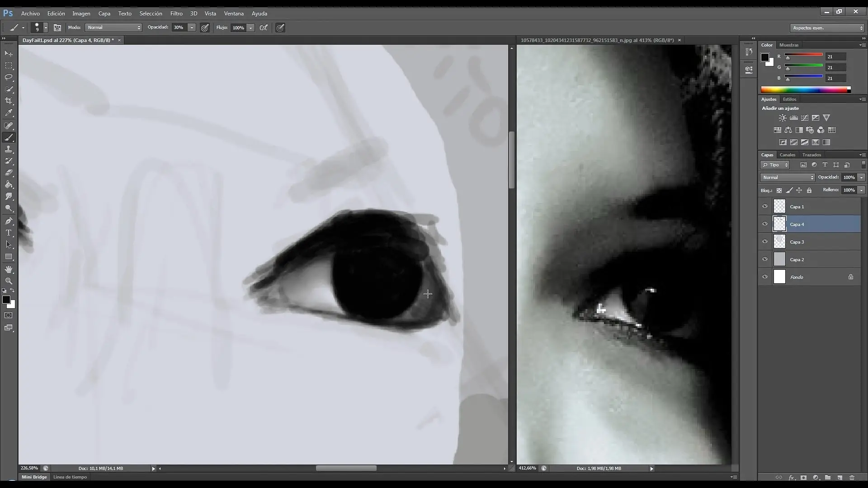The image size is (868, 488).
Task: Lock transparent pixels
Action: coord(779,190)
